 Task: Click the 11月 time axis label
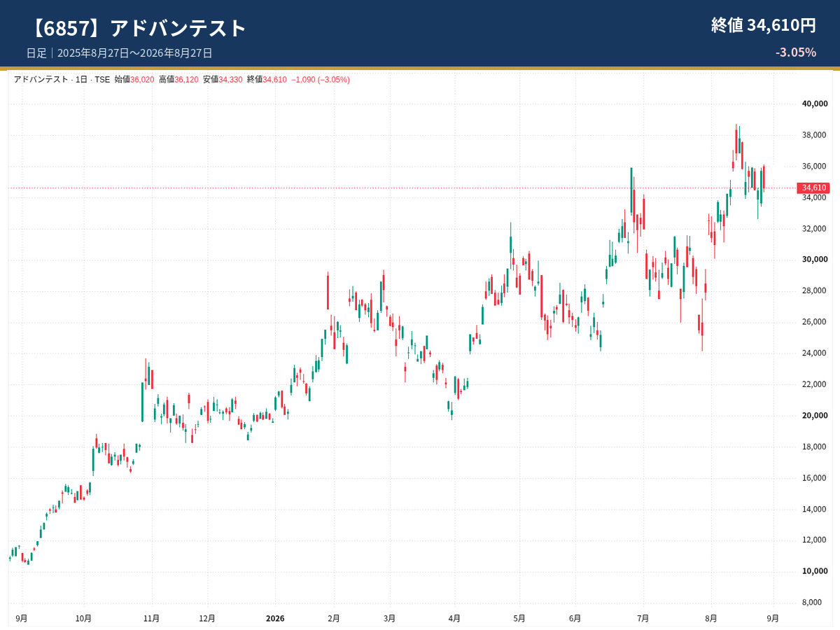click(151, 618)
